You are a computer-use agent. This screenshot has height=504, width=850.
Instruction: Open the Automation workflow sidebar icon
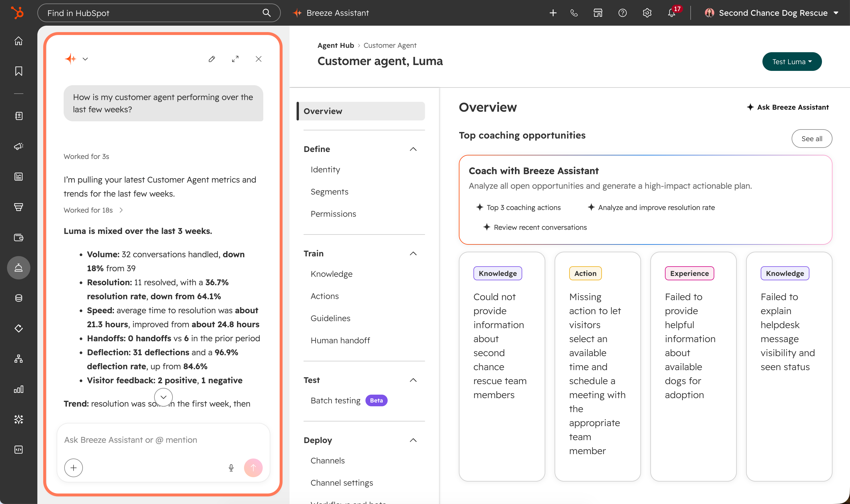coord(19,359)
